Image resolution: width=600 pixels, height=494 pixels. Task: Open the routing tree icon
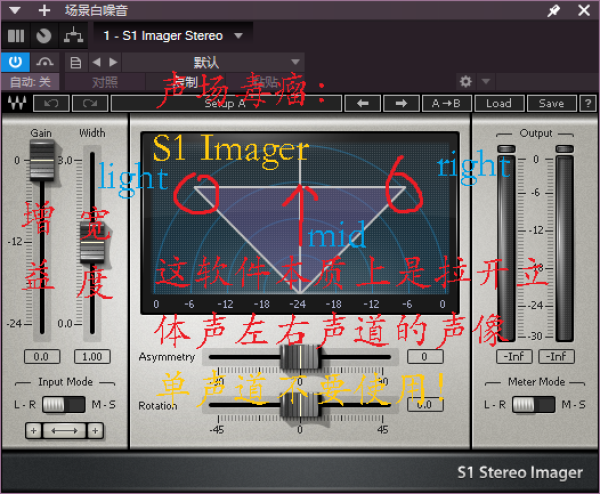click(73, 36)
